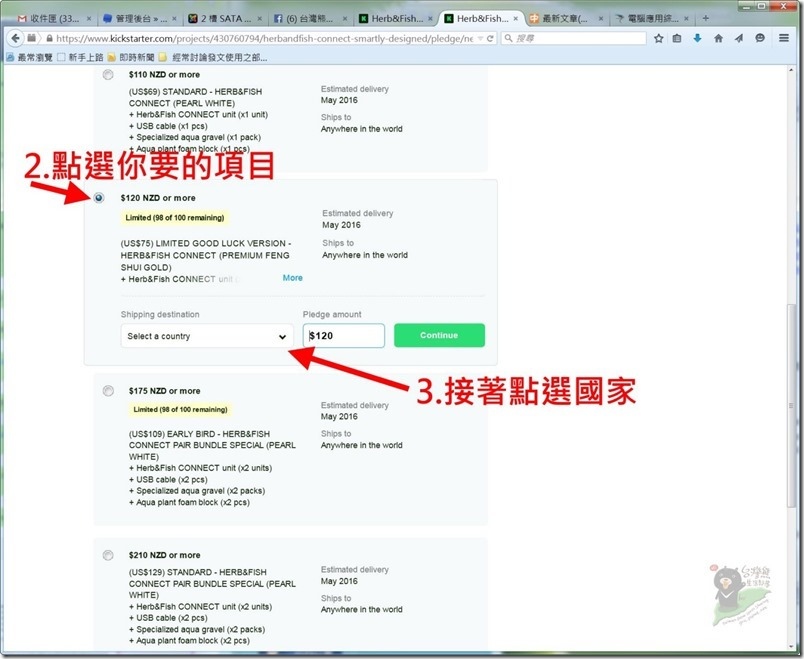This screenshot has width=804, height=659.
Task: Expand reward details with the More link
Action: point(293,278)
